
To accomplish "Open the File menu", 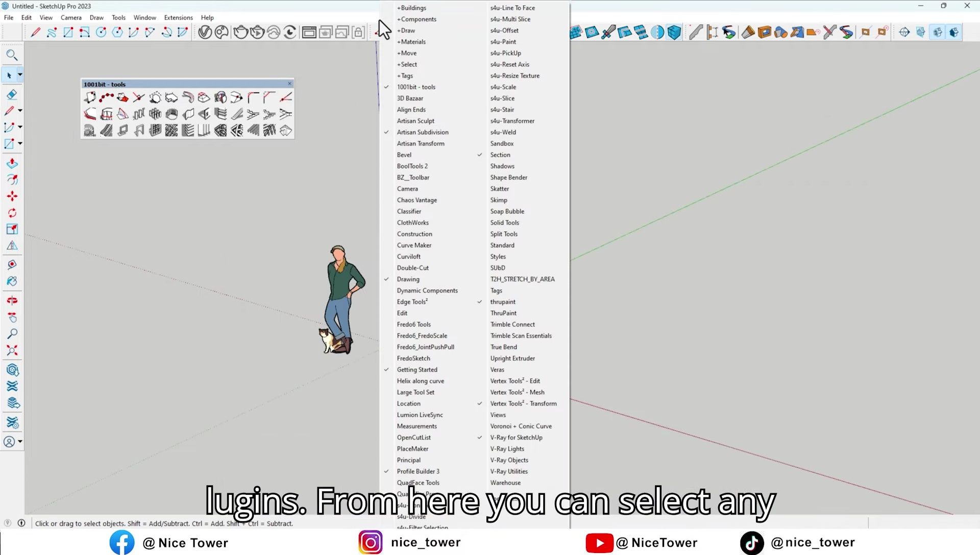I will click(x=9, y=17).
